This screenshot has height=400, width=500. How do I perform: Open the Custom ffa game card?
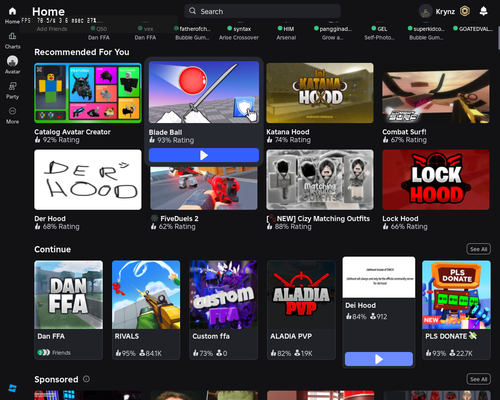coord(223,310)
